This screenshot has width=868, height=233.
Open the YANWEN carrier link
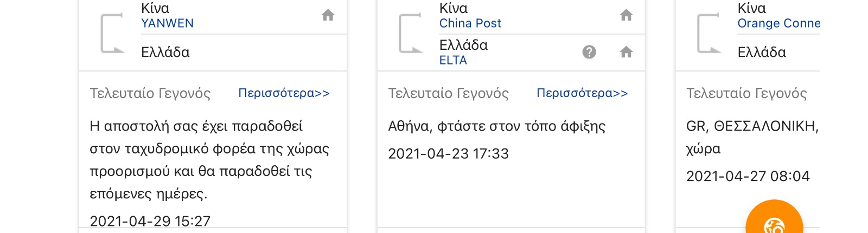click(x=167, y=23)
